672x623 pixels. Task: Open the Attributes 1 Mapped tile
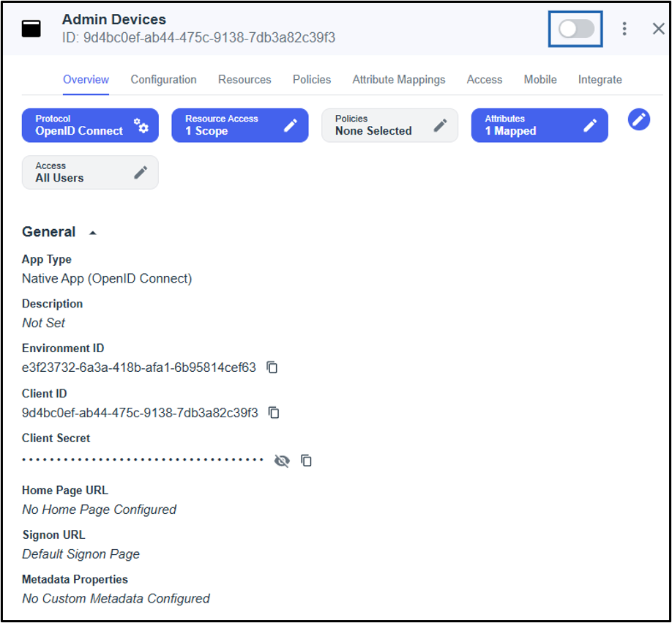tap(540, 125)
